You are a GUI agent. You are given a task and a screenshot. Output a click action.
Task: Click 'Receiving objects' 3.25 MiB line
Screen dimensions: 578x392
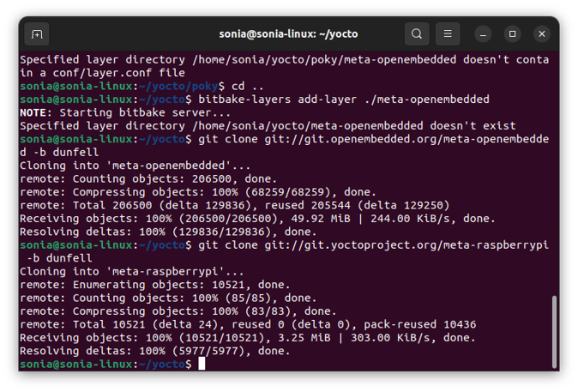tap(247, 338)
